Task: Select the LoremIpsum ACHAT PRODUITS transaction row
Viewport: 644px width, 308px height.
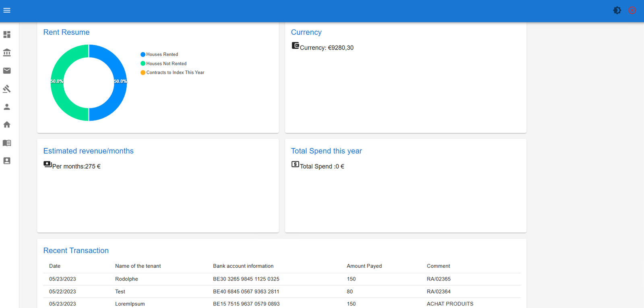Action: point(282,304)
